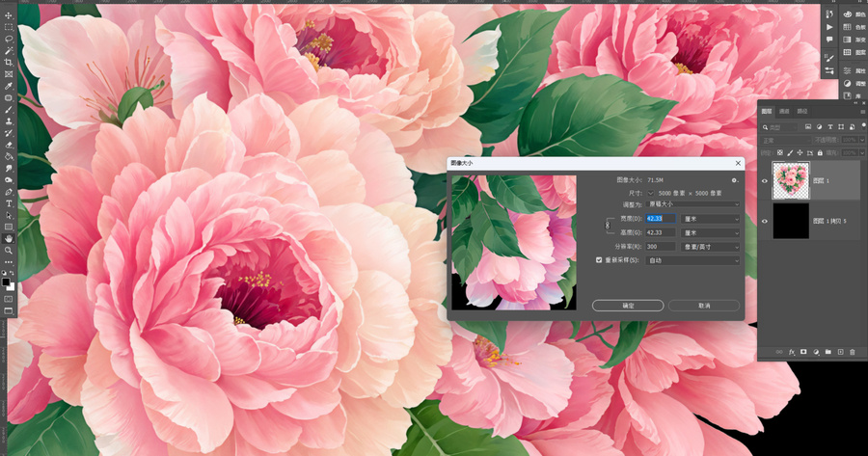Select the Pen tool

[9, 192]
